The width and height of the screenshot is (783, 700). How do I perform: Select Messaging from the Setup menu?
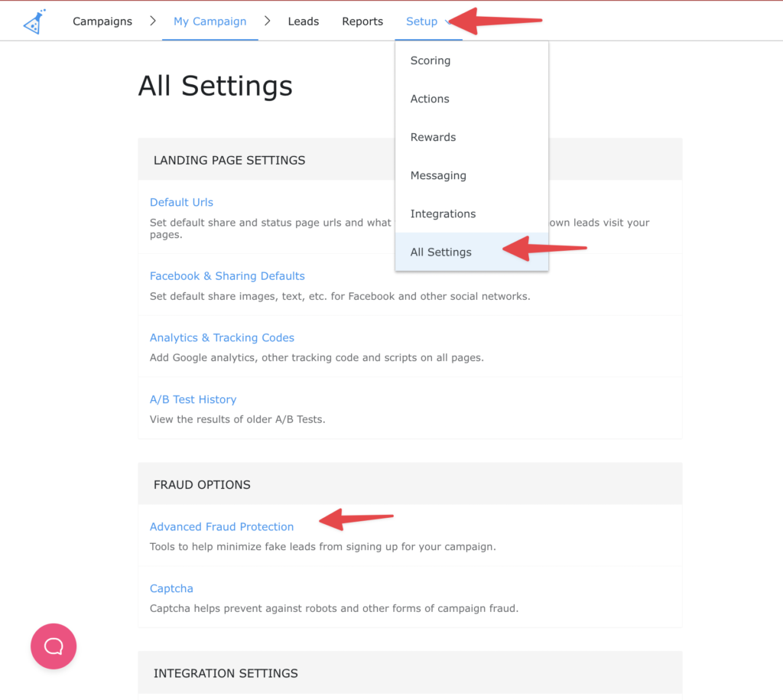(x=471, y=175)
